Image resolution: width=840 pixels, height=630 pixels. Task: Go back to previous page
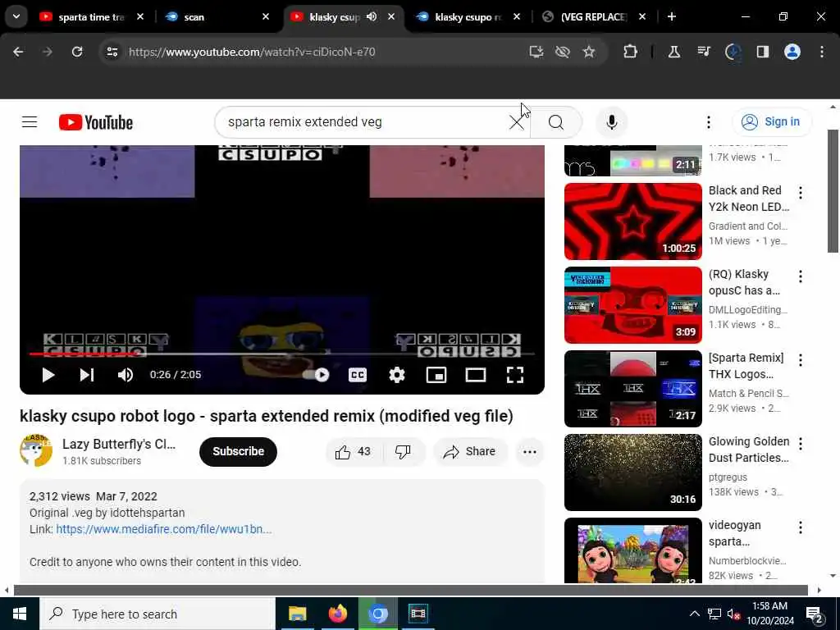(18, 52)
